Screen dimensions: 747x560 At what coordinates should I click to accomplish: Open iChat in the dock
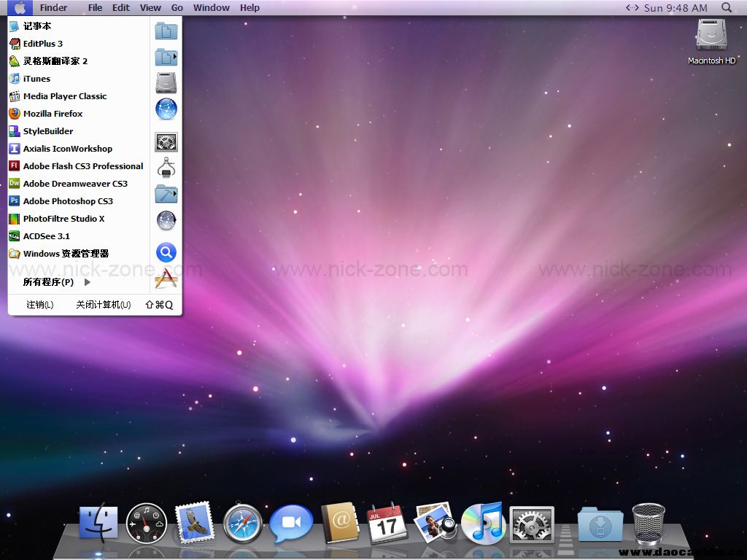tap(291, 524)
